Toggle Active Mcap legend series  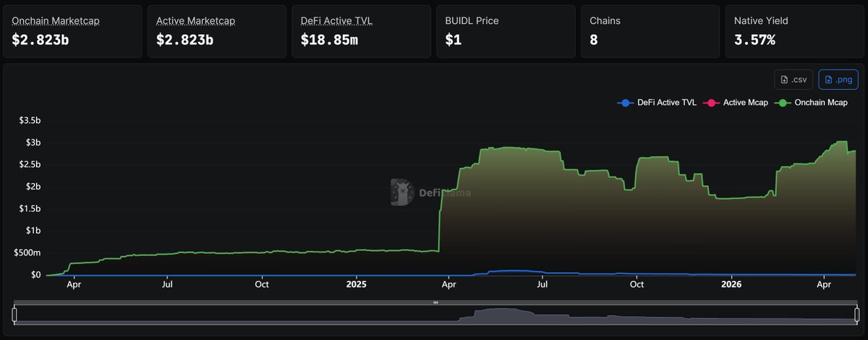click(736, 103)
